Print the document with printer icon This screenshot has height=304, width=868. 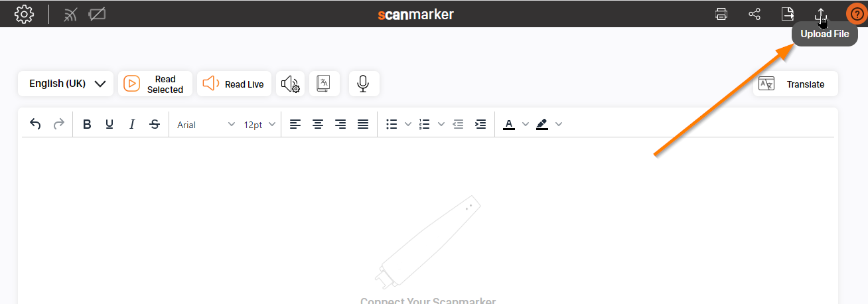721,14
